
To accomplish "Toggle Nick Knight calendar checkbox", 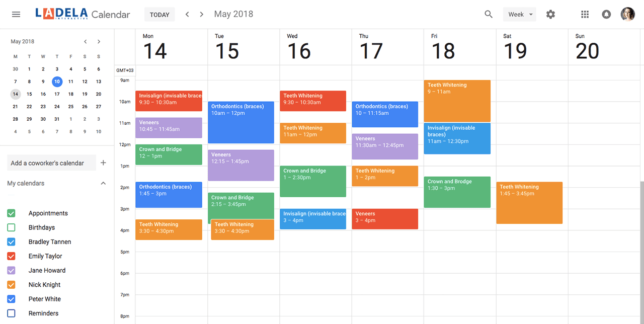I will click(11, 285).
